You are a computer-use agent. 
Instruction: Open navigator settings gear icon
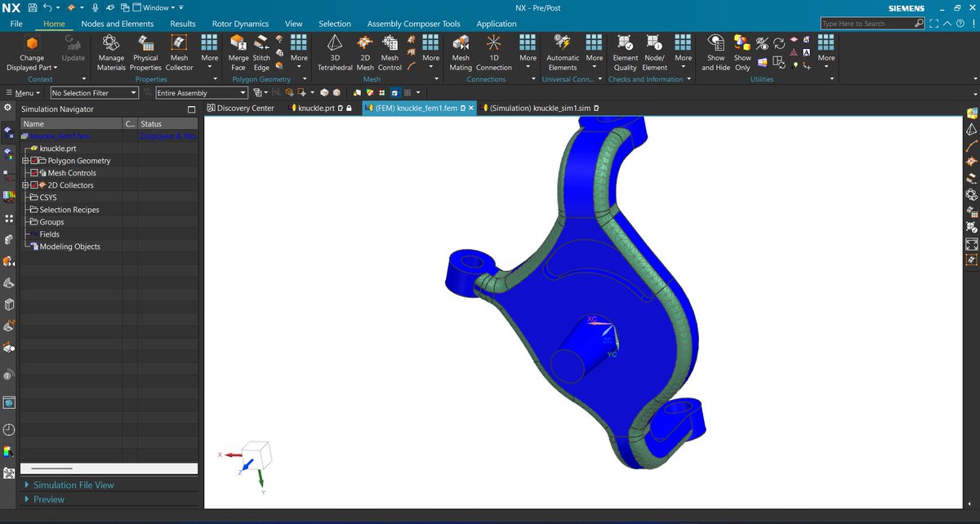click(7, 109)
